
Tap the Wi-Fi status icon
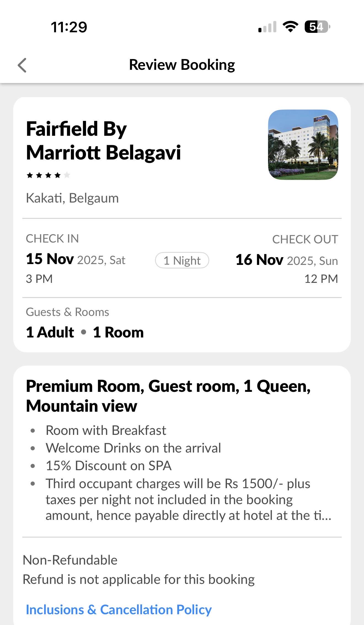pyautogui.click(x=290, y=27)
